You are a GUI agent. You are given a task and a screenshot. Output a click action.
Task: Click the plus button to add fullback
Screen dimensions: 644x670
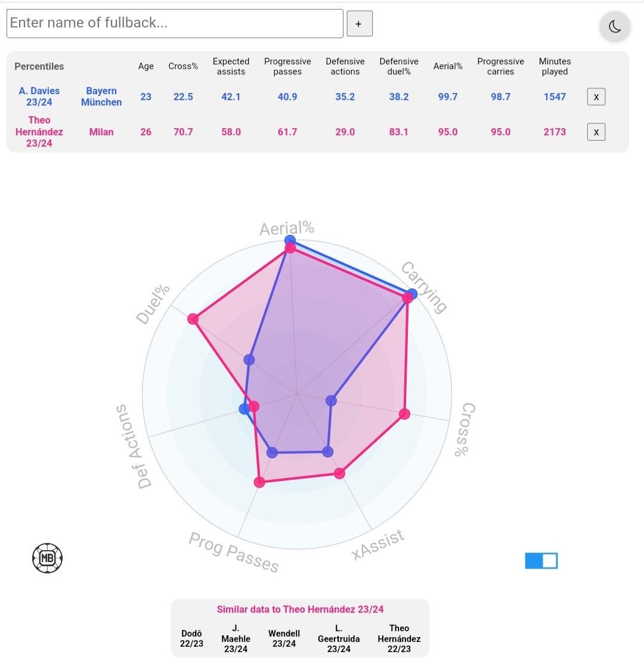[359, 24]
